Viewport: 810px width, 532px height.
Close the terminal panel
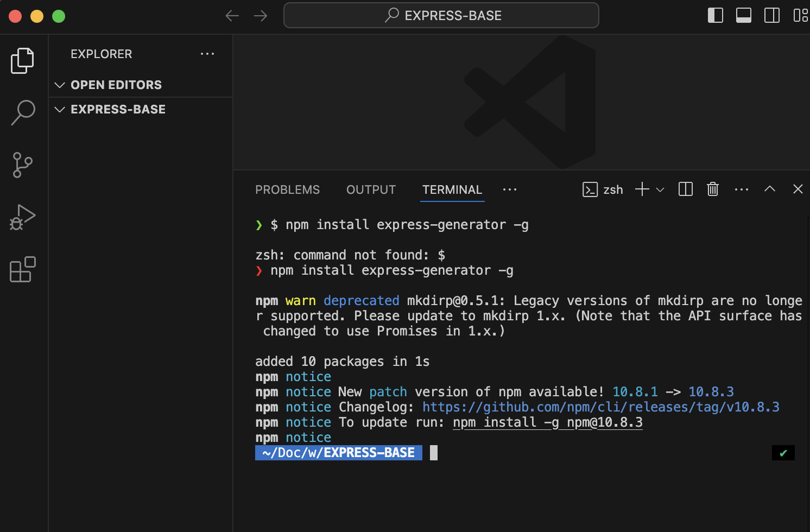pos(798,189)
